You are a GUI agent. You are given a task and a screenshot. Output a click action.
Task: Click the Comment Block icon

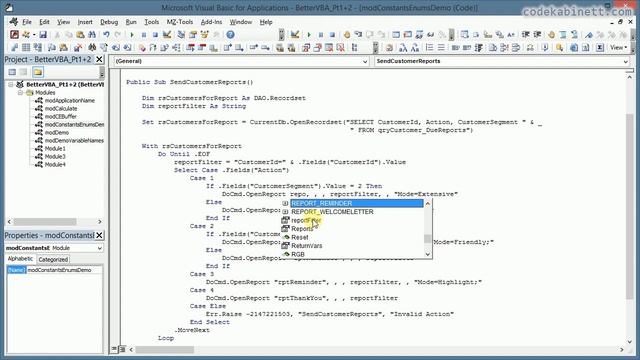563,35
